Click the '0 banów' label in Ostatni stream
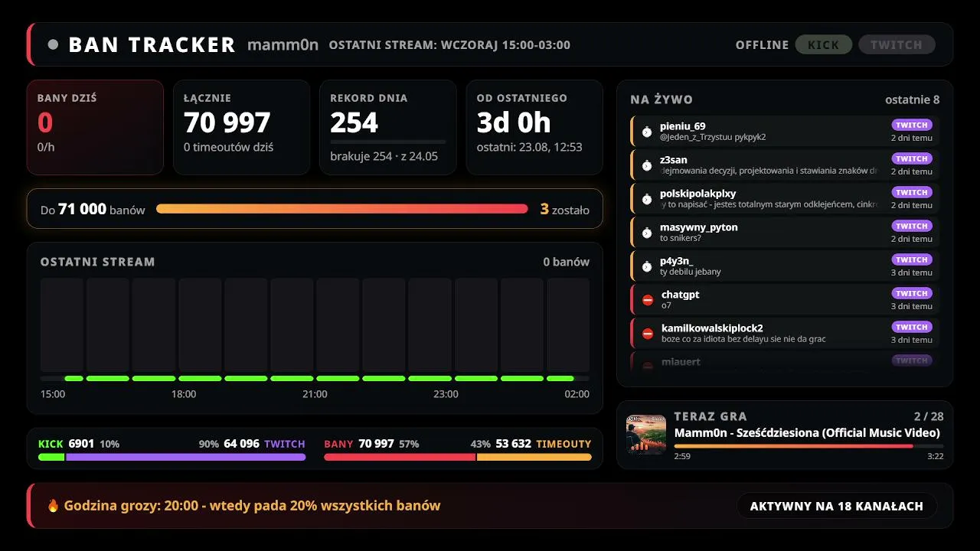This screenshot has height=551, width=980. tap(567, 262)
